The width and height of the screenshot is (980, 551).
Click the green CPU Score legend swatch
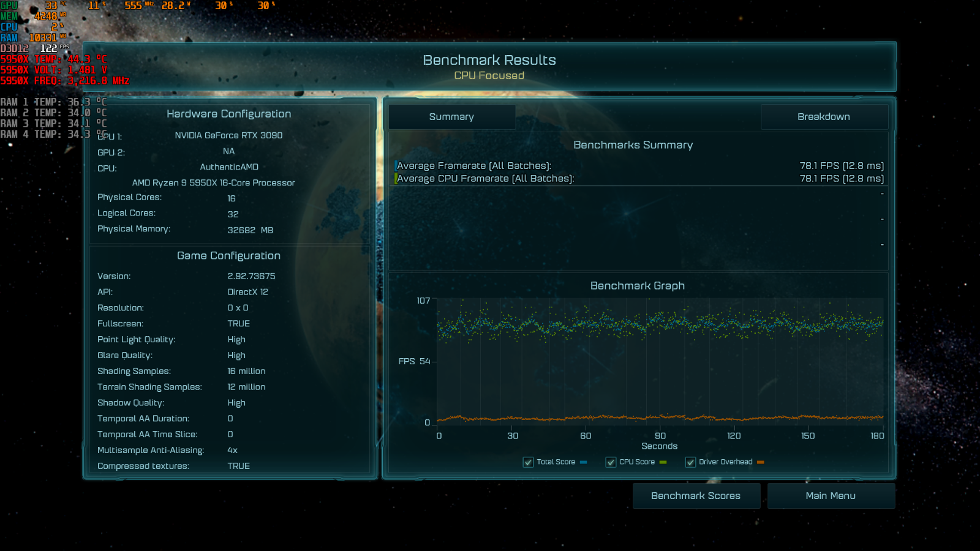pyautogui.click(x=663, y=462)
